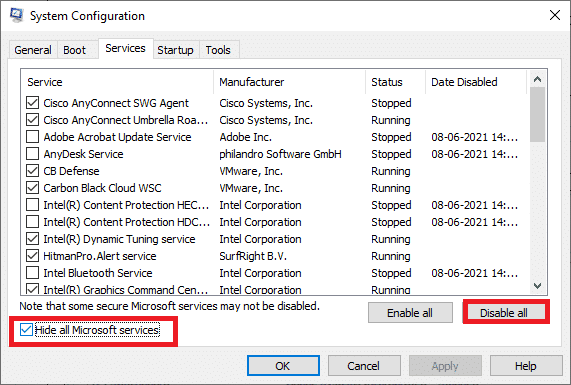Toggle Hide all Microsoft services checkbox
Screen dimensions: 571x385
(x=26, y=330)
